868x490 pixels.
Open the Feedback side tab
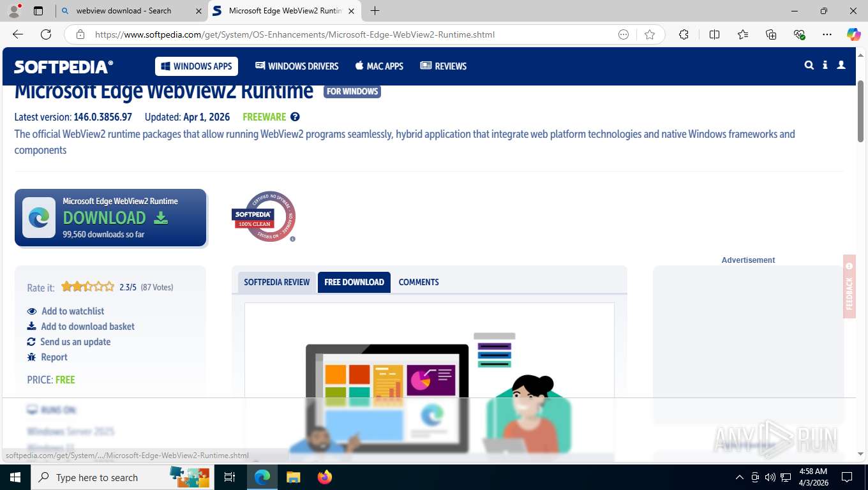point(849,286)
